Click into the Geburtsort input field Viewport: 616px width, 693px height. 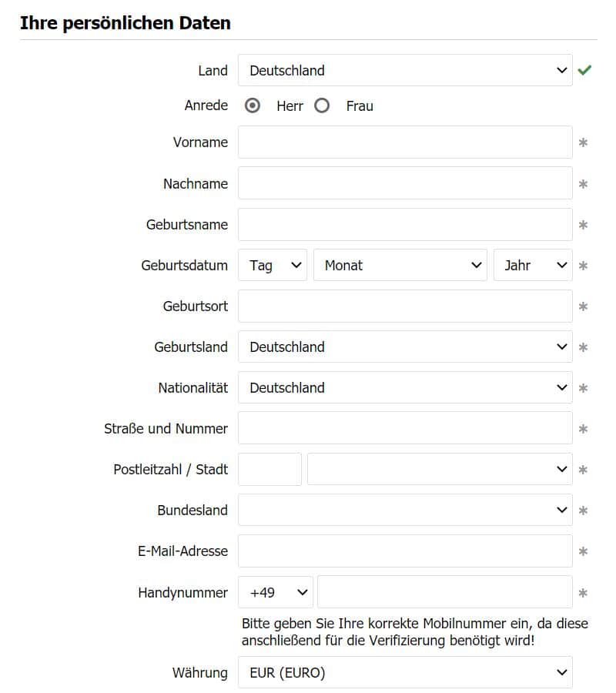tap(404, 306)
